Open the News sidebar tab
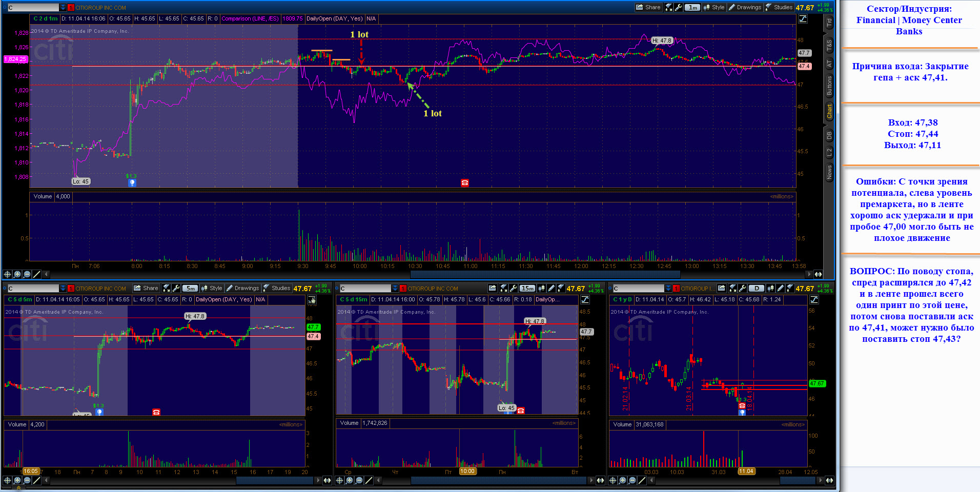 point(829,172)
